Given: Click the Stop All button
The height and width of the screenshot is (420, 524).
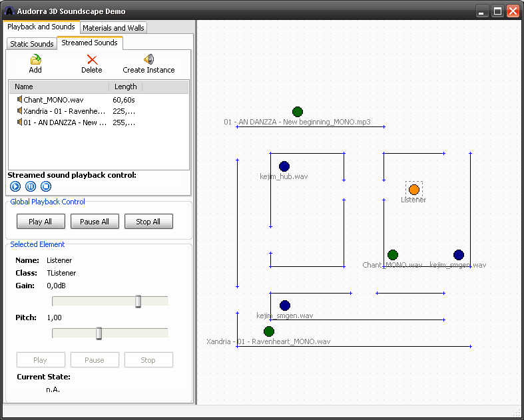Looking at the screenshot, I should 148,222.
